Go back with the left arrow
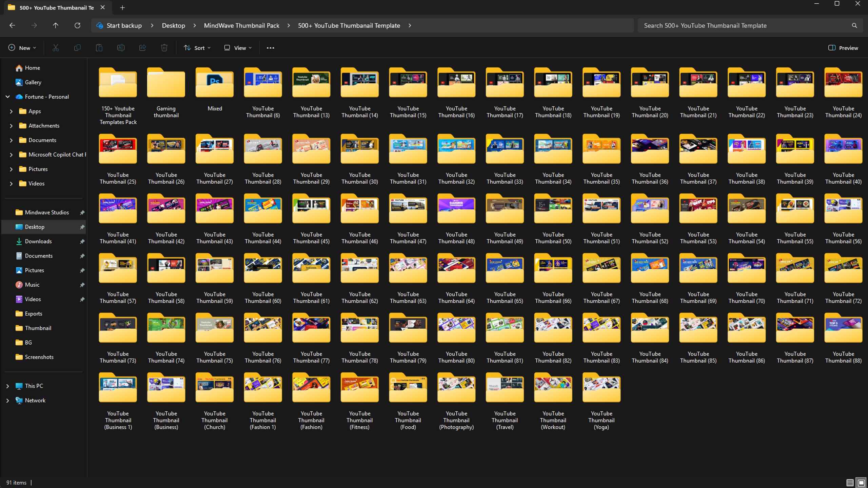Viewport: 868px width, 488px height. tap(12, 25)
